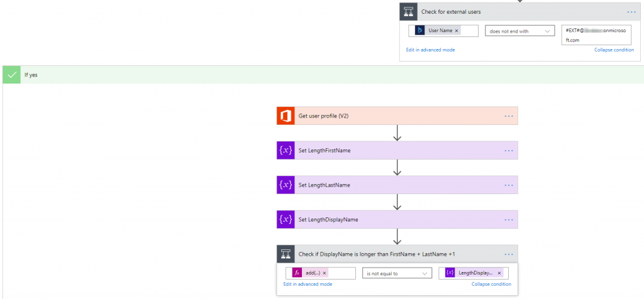Click the variable icon on Set LengthDisplayName
The width and height of the screenshot is (644, 299).
tap(286, 219)
